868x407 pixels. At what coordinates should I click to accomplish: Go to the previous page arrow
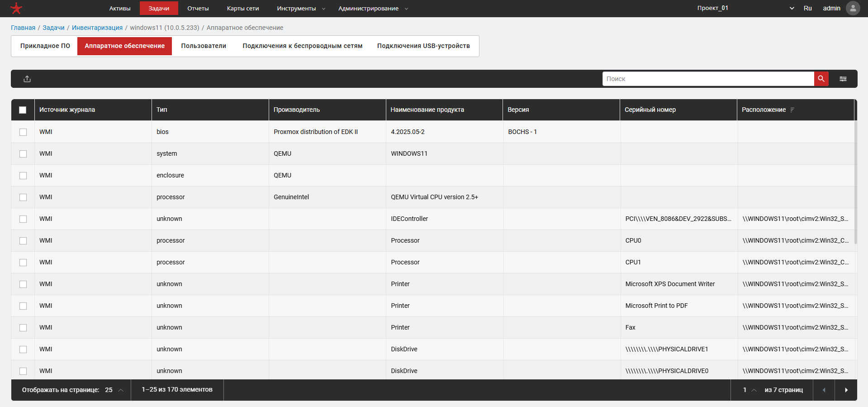[x=824, y=390]
